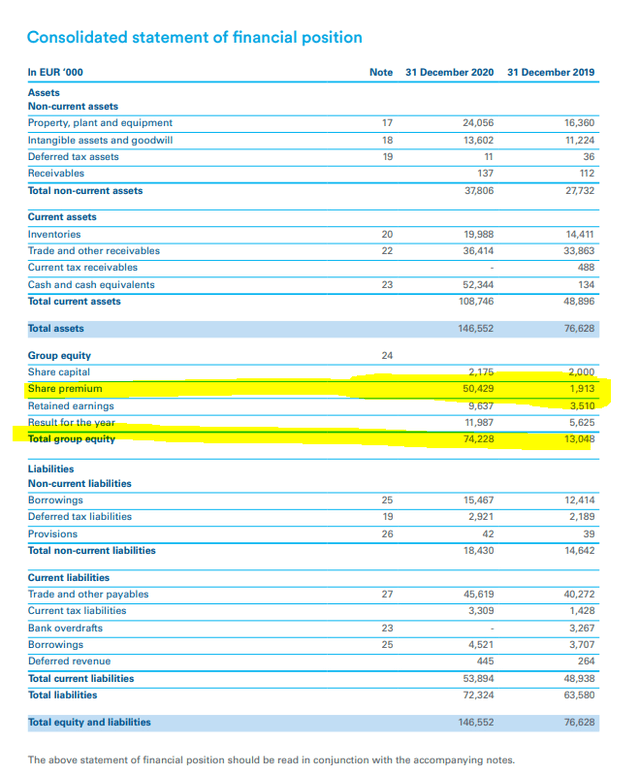Click the 'Current liabilities' heading
Screen dimensions: 640x775
pyautogui.click(x=68, y=578)
